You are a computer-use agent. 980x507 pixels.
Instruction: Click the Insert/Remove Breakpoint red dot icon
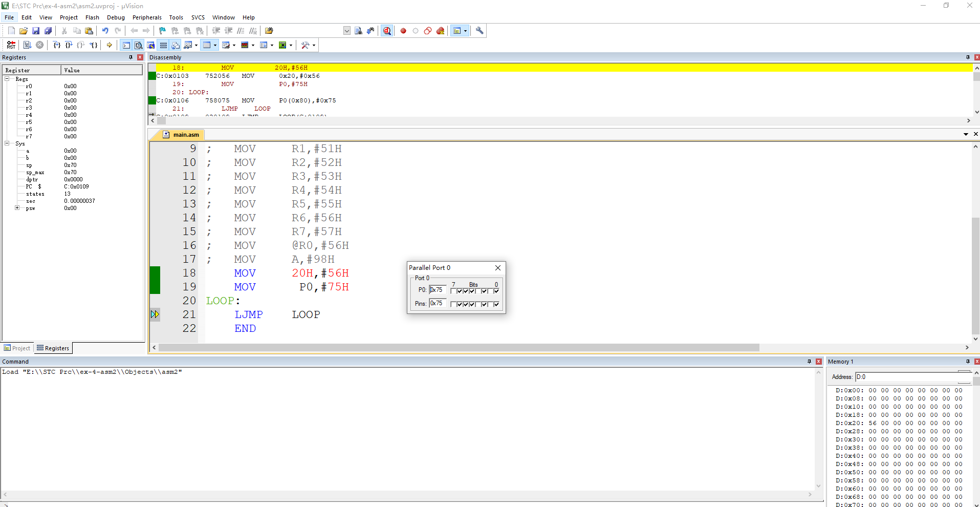[x=403, y=31]
